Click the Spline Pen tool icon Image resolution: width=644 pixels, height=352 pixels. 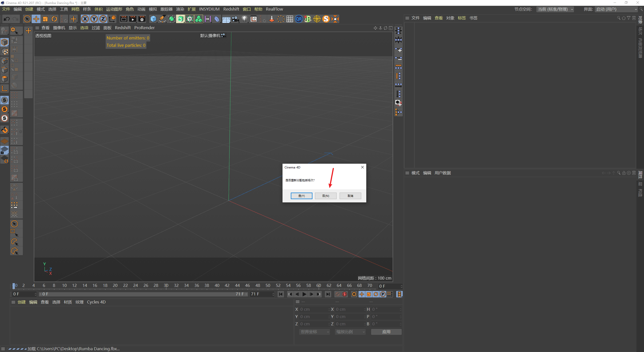(x=163, y=19)
